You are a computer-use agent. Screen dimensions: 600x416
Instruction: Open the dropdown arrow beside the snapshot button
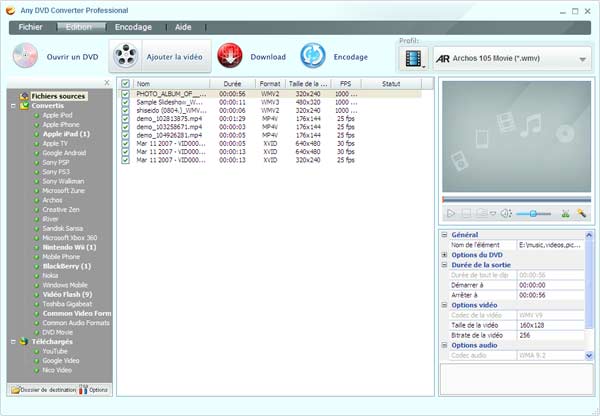tap(493, 214)
